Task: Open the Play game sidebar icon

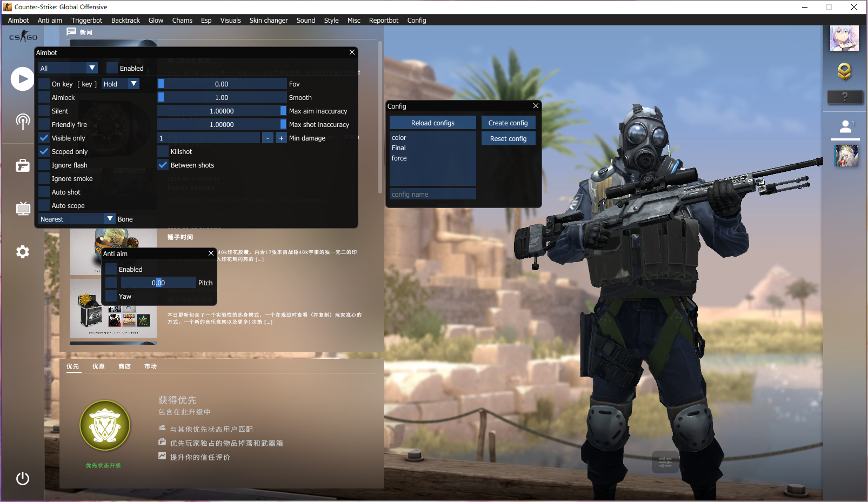Action: coord(23,79)
